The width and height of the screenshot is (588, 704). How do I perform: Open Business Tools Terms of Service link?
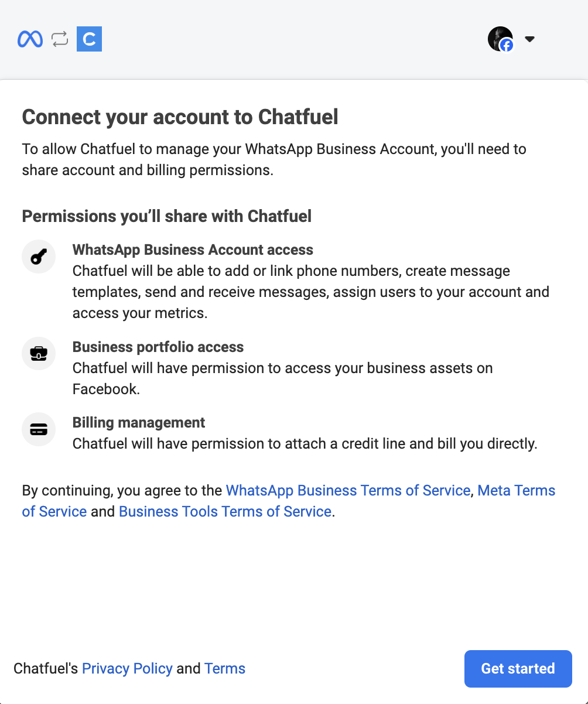pos(225,511)
